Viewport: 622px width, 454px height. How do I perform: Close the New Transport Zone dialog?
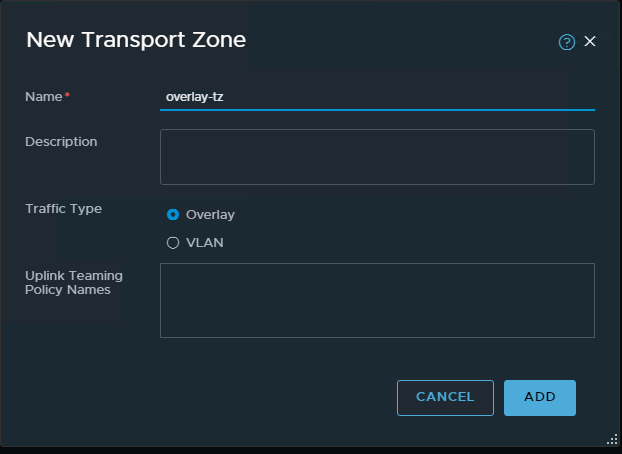click(x=590, y=41)
